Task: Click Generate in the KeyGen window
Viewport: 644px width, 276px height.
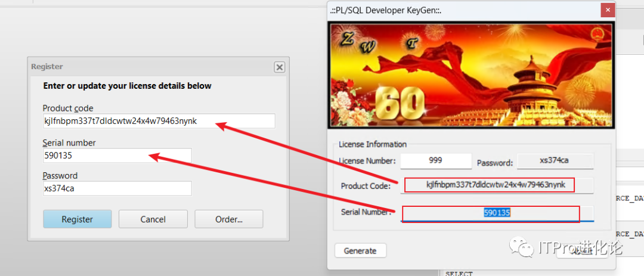Action: pos(360,250)
